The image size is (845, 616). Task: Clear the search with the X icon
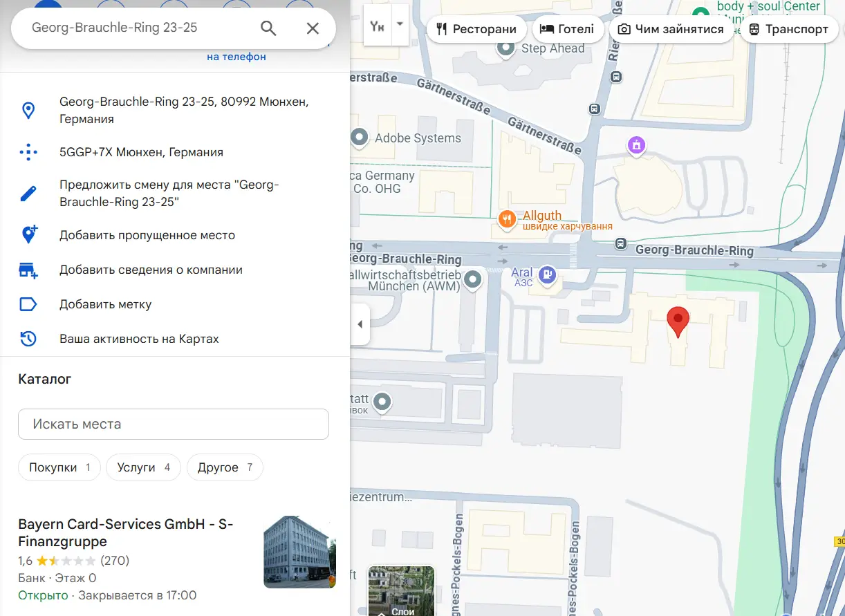coord(313,28)
